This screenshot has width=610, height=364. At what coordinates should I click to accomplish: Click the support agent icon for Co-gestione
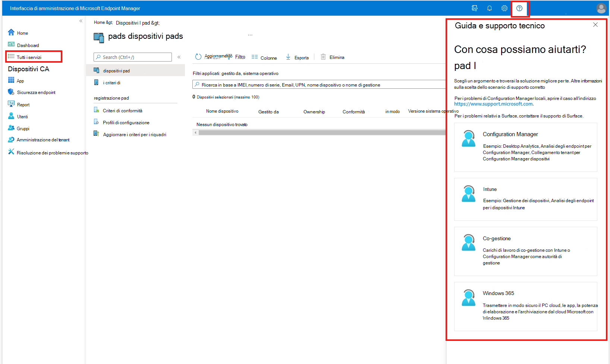pyautogui.click(x=469, y=243)
